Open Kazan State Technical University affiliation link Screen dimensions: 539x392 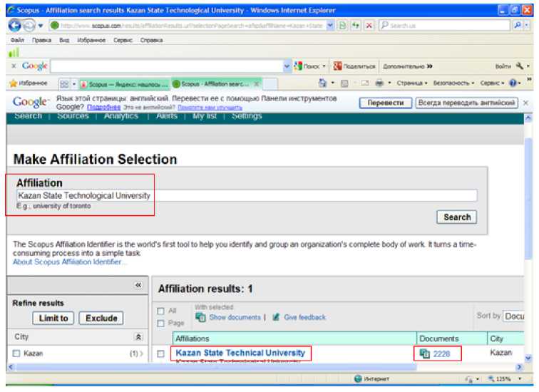point(240,353)
